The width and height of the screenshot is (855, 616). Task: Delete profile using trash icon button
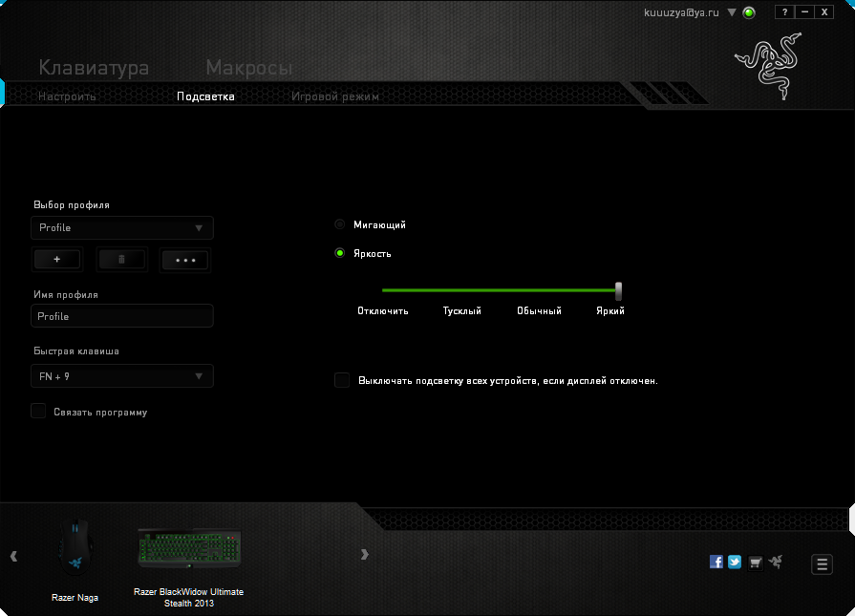point(121,260)
